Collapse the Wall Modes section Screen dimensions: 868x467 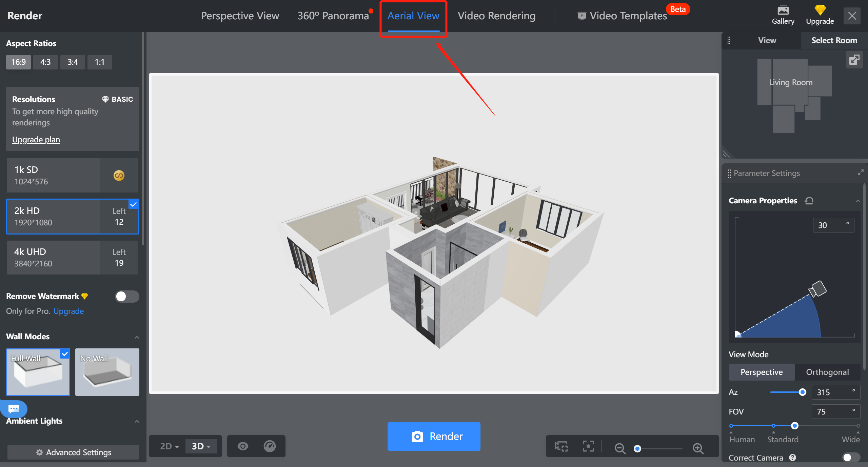137,337
